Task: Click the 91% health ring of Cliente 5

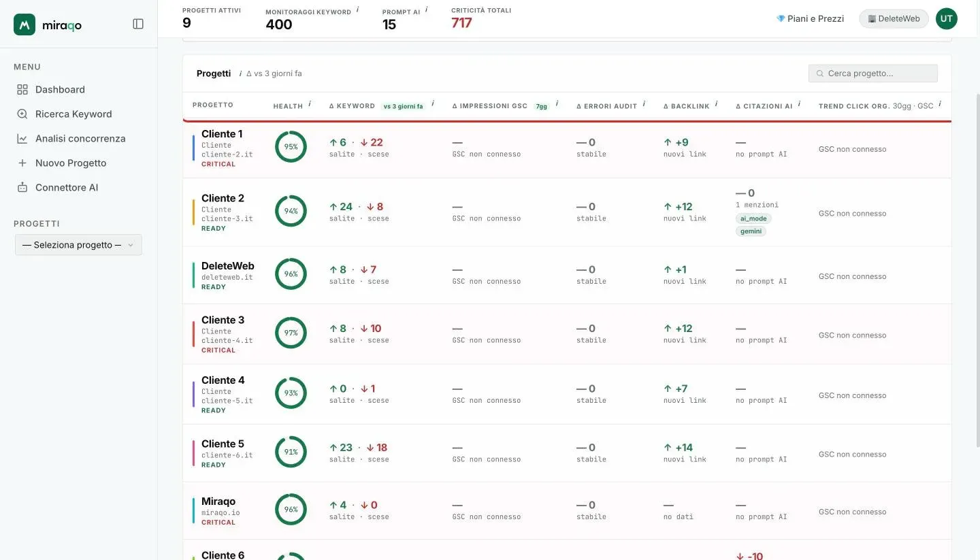Action: [x=291, y=451]
